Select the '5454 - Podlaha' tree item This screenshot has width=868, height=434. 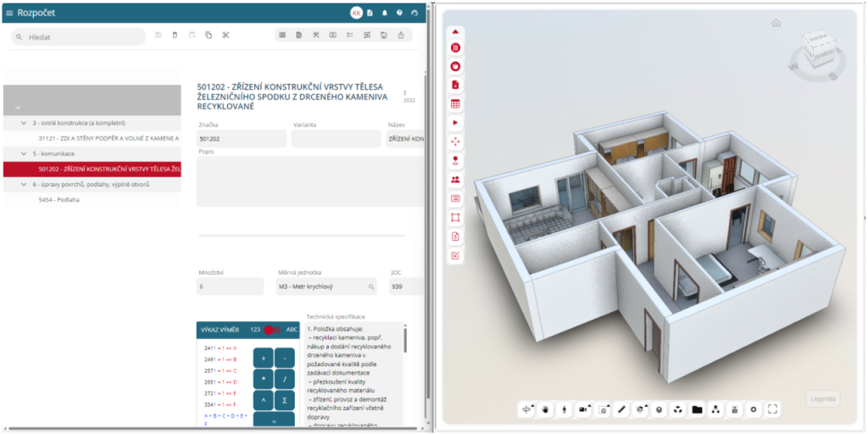(58, 200)
